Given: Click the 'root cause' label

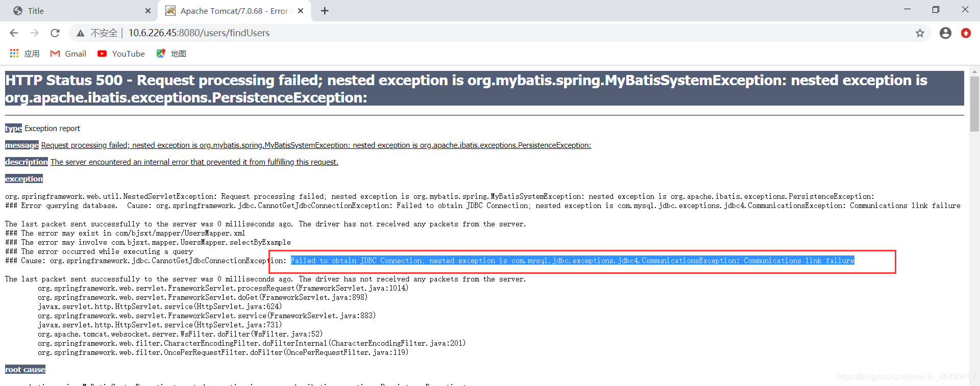Looking at the screenshot, I should (x=25, y=370).
